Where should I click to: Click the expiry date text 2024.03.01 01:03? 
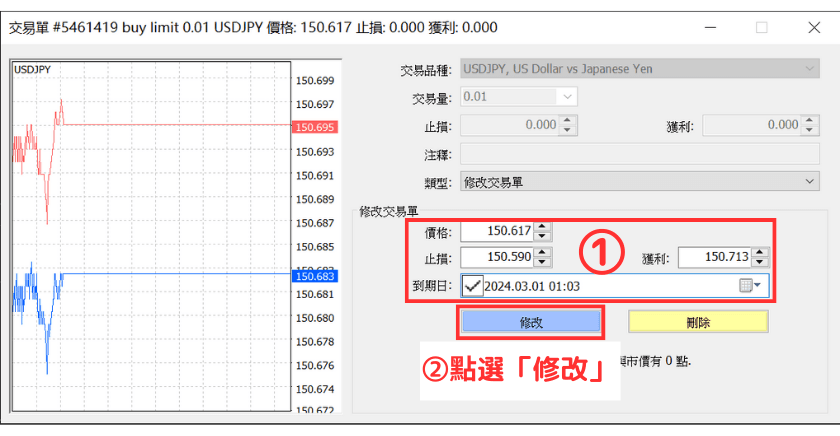pyautogui.click(x=532, y=286)
